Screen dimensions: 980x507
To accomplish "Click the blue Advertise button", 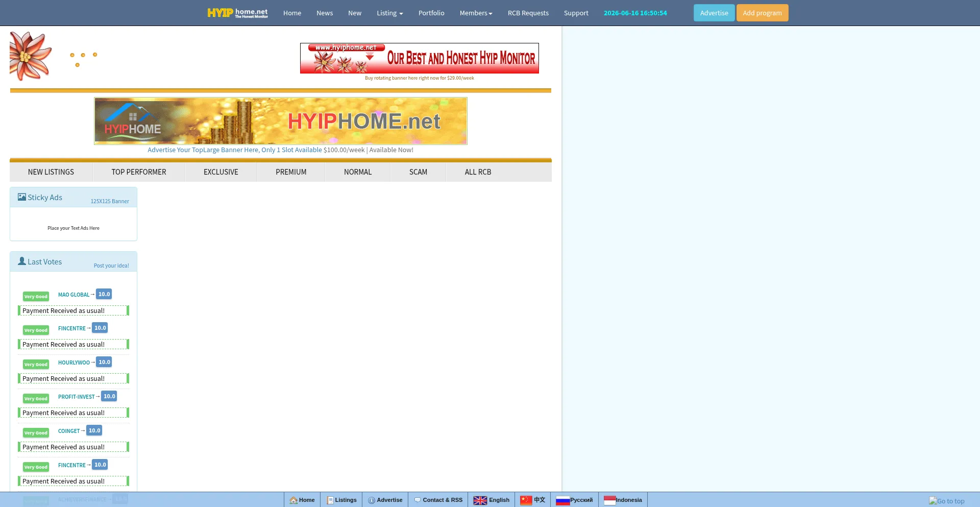I will [x=714, y=13].
